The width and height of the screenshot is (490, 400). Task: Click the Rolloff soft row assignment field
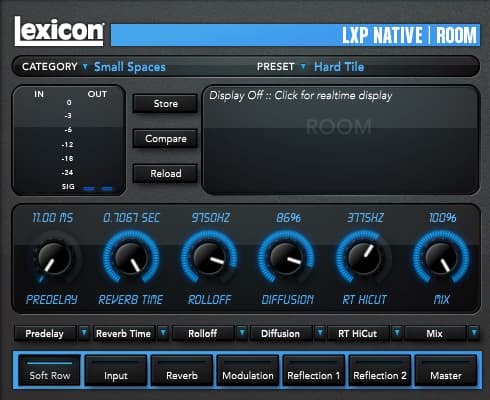[x=203, y=333]
